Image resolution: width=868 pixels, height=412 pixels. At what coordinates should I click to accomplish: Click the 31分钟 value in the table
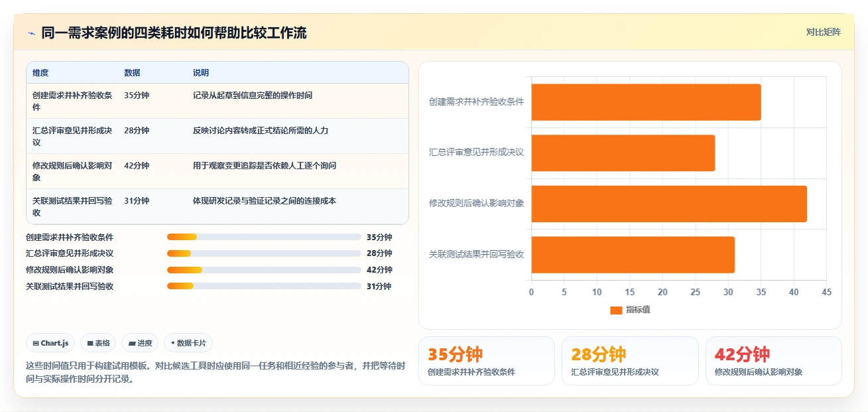pyautogui.click(x=137, y=201)
